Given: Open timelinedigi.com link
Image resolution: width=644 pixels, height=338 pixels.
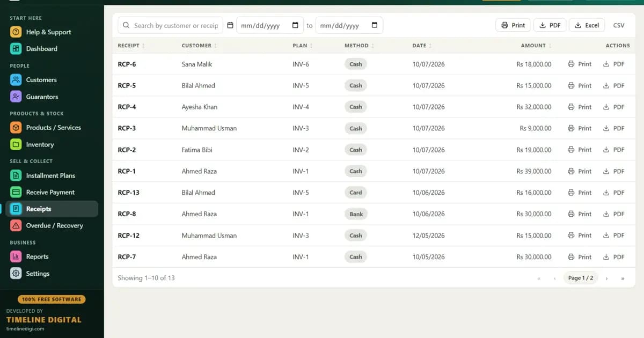Looking at the screenshot, I should [x=25, y=329].
